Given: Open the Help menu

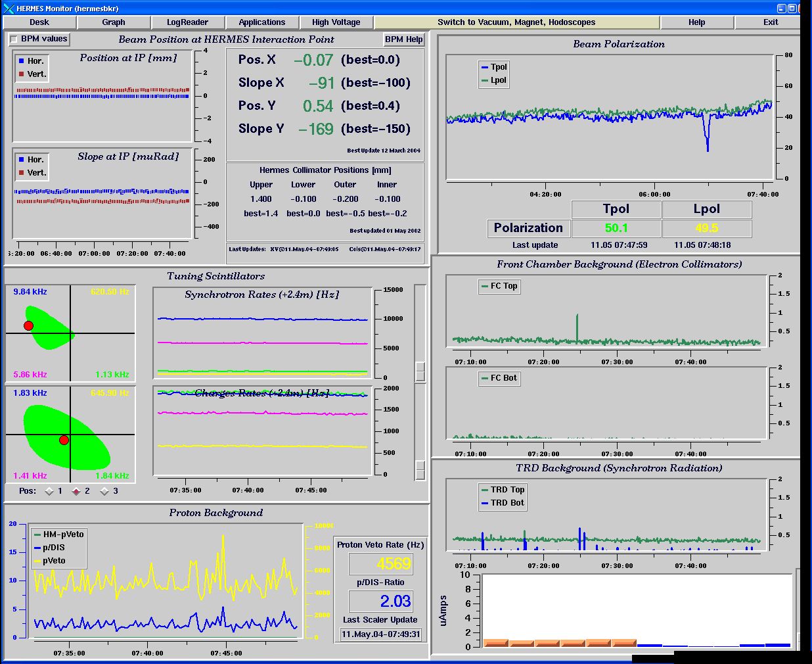Looking at the screenshot, I should coord(696,22).
